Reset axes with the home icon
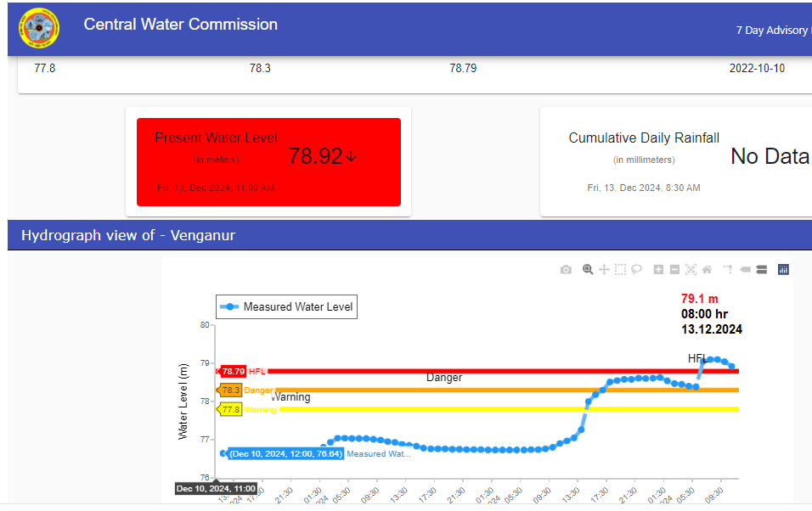This screenshot has width=812, height=511. (706, 270)
